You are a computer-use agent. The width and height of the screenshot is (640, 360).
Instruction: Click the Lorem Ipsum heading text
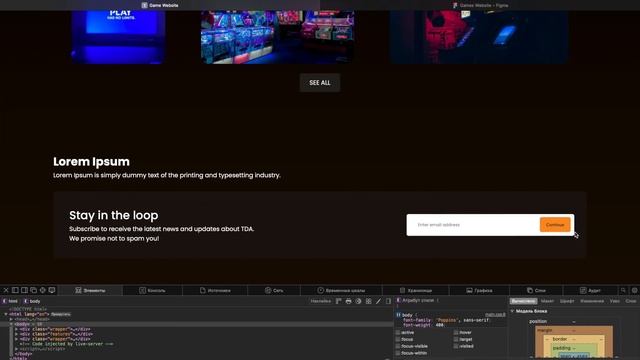coord(91,162)
